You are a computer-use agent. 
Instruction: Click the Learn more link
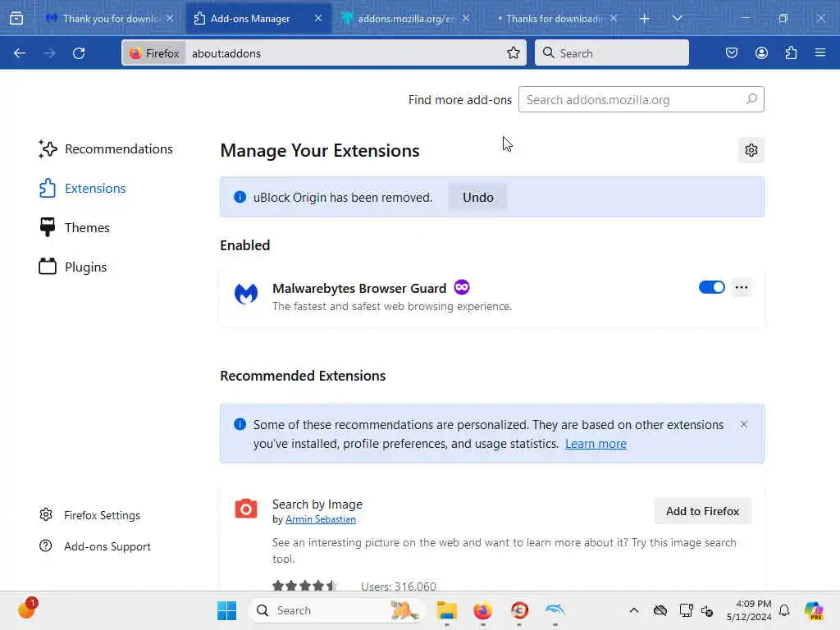pyautogui.click(x=596, y=444)
